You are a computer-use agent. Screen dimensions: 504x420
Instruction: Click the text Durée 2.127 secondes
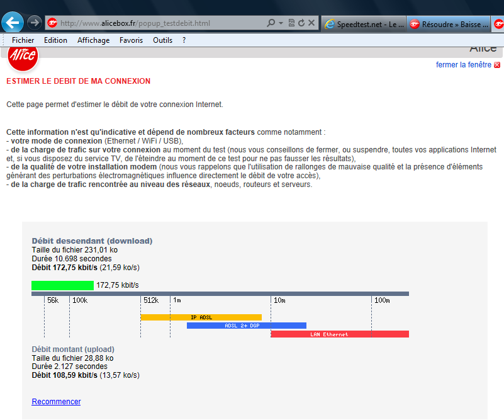[x=69, y=366]
